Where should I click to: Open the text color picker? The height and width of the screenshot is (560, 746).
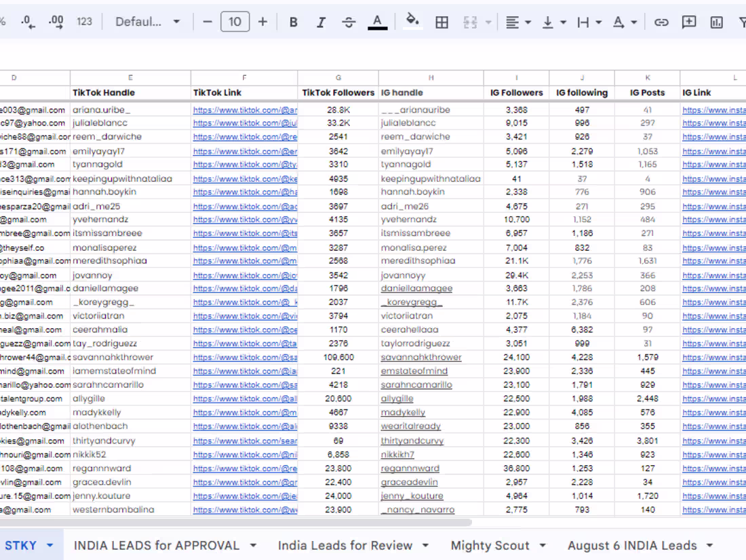377,22
